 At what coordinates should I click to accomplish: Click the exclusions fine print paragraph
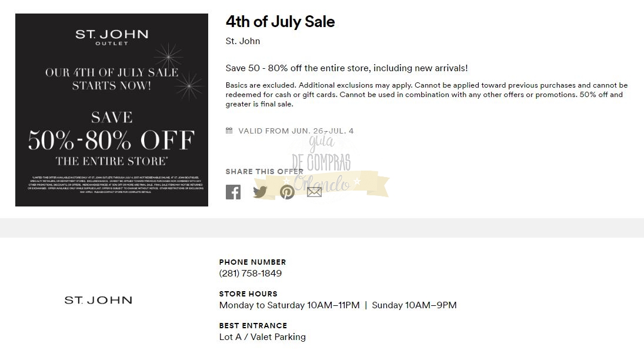pos(426,95)
